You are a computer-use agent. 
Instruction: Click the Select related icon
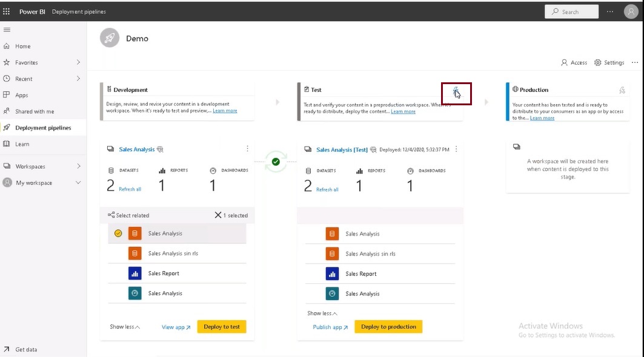click(111, 215)
